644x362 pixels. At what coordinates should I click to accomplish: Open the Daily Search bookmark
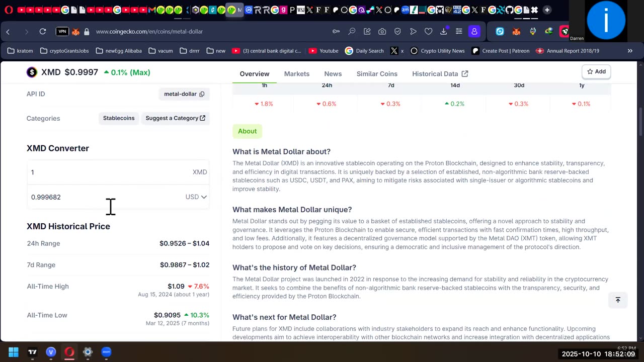pos(364,51)
